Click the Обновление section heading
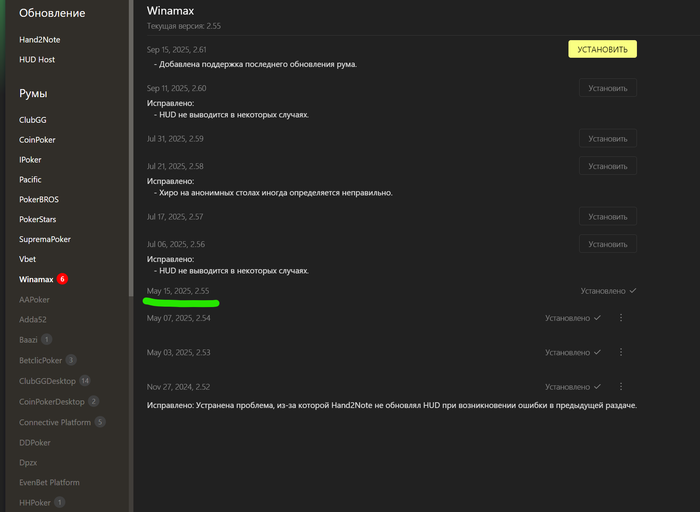700x512 pixels. pos(52,13)
